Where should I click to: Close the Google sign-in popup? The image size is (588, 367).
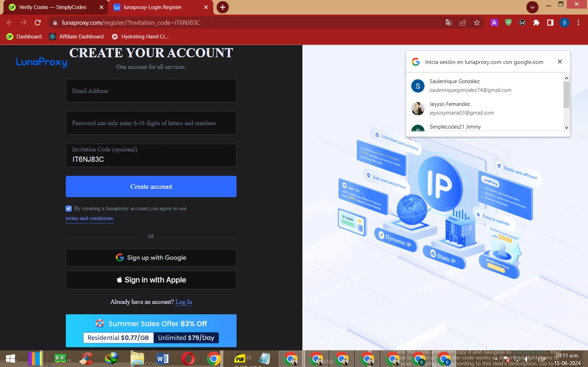click(x=560, y=61)
